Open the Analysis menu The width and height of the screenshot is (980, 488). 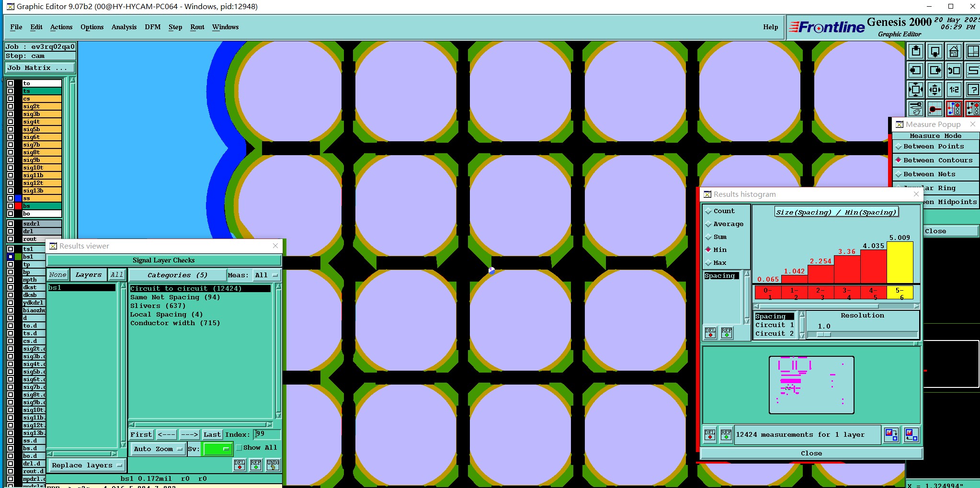pyautogui.click(x=124, y=27)
